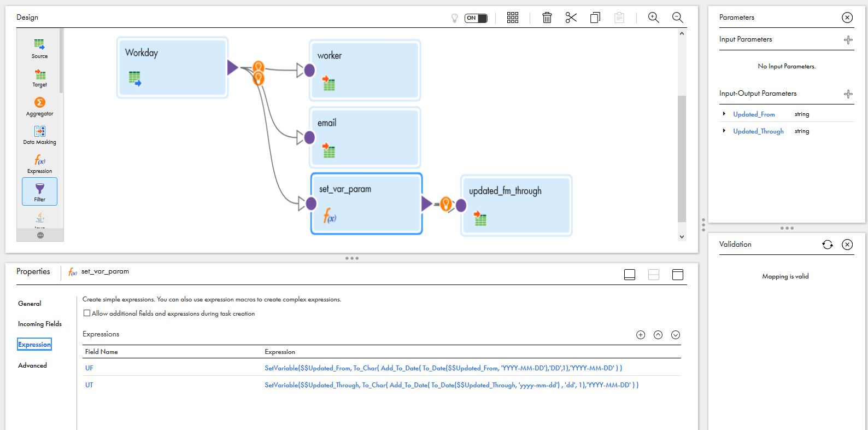This screenshot has width=868, height=430.
Task: Move the expression field down
Action: 676,335
